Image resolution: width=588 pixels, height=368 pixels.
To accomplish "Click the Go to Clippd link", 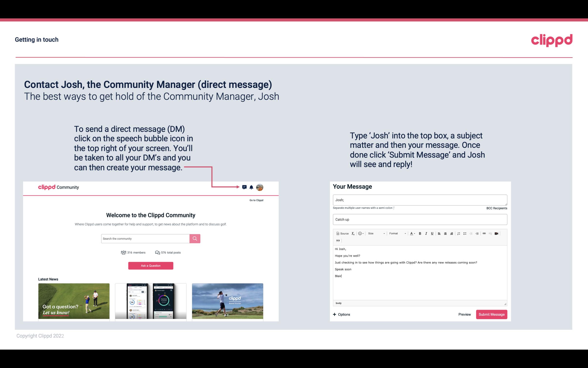I will pyautogui.click(x=255, y=200).
